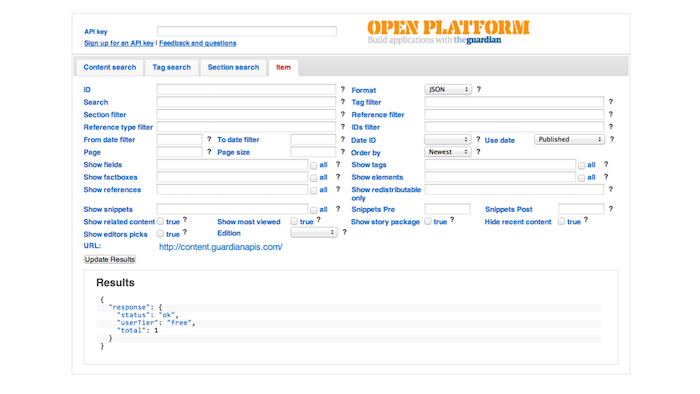Expand the Order by Newest dropdown
Image resolution: width=700 pixels, height=394 pixels.
click(448, 152)
